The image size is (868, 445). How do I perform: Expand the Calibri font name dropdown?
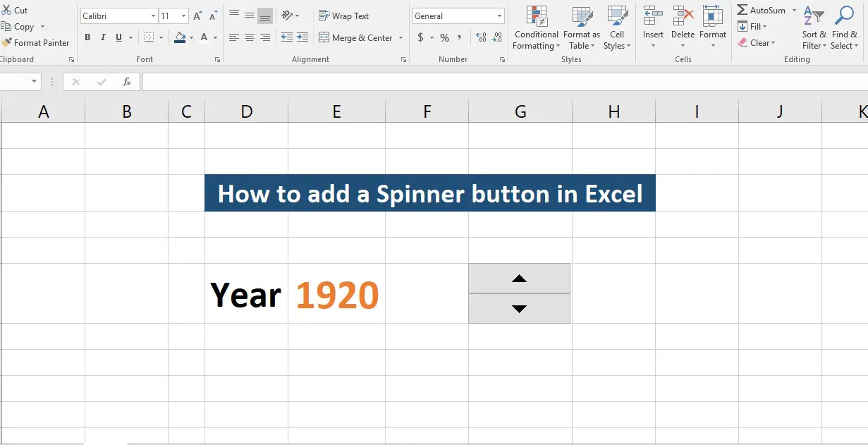(153, 16)
